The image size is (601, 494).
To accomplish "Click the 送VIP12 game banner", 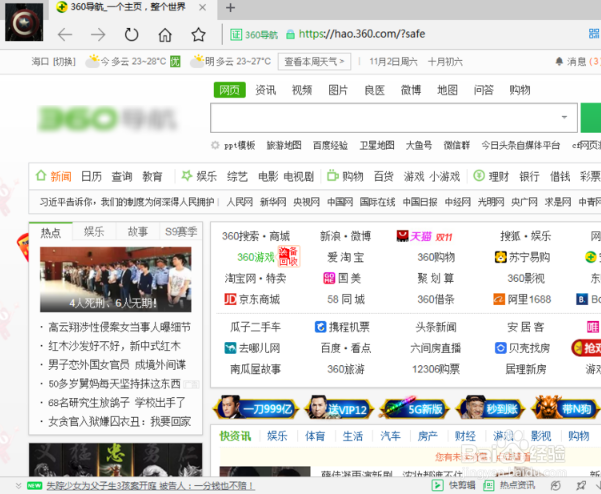I will pyautogui.click(x=339, y=409).
